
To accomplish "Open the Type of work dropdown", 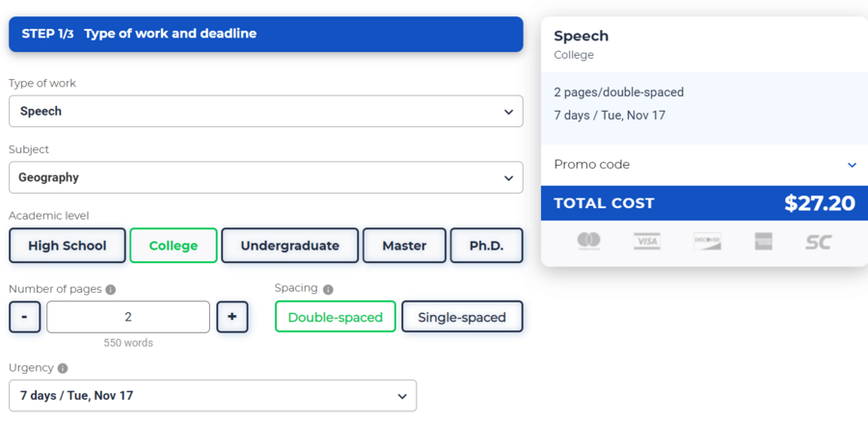I will 266,111.
